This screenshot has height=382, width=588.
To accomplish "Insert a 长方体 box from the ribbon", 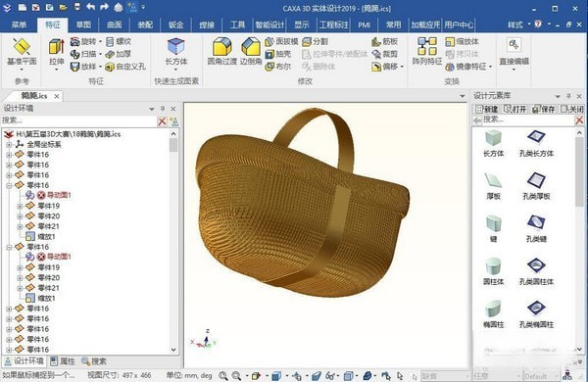I will [x=176, y=51].
